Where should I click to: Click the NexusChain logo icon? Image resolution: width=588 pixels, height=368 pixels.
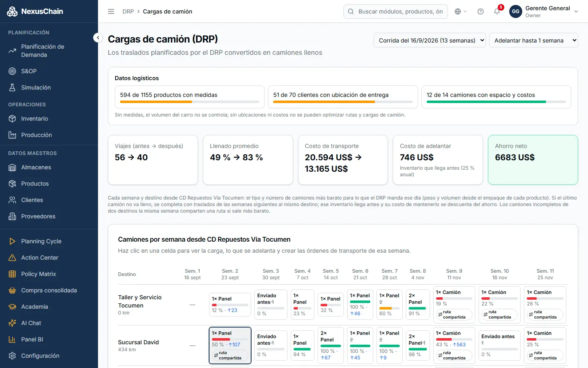(12, 11)
